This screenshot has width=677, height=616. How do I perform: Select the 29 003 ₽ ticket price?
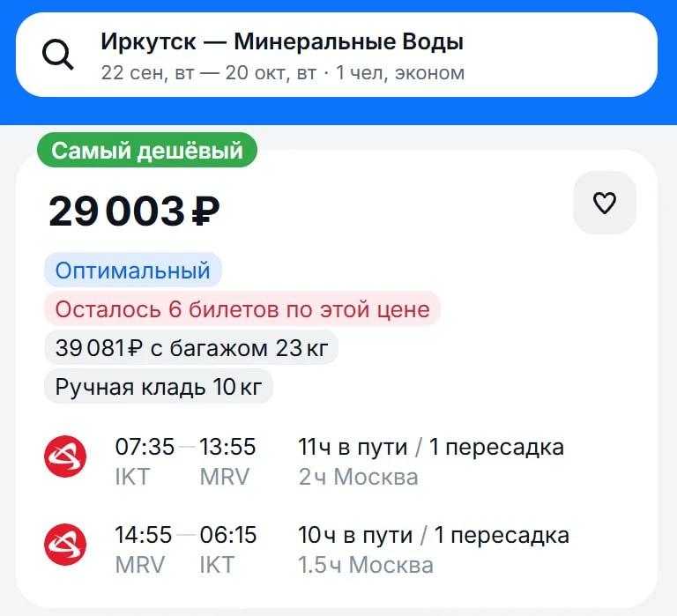(x=134, y=212)
